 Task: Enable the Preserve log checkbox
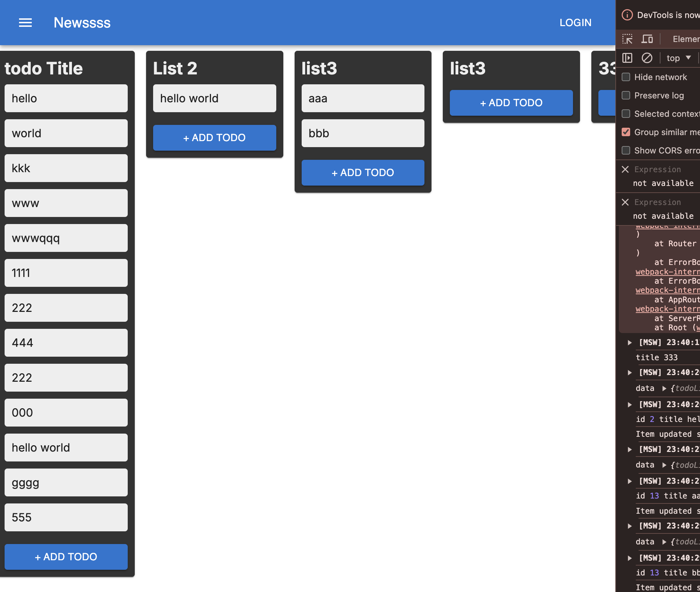pos(626,95)
